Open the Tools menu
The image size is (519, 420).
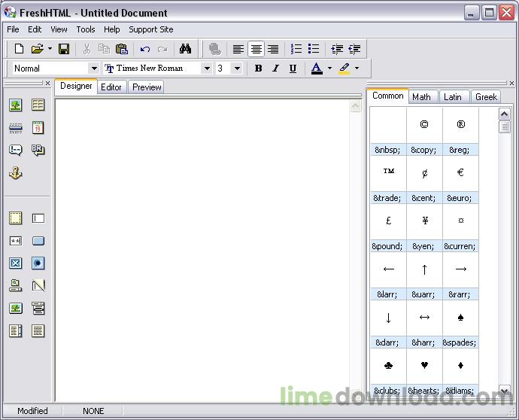[86, 29]
